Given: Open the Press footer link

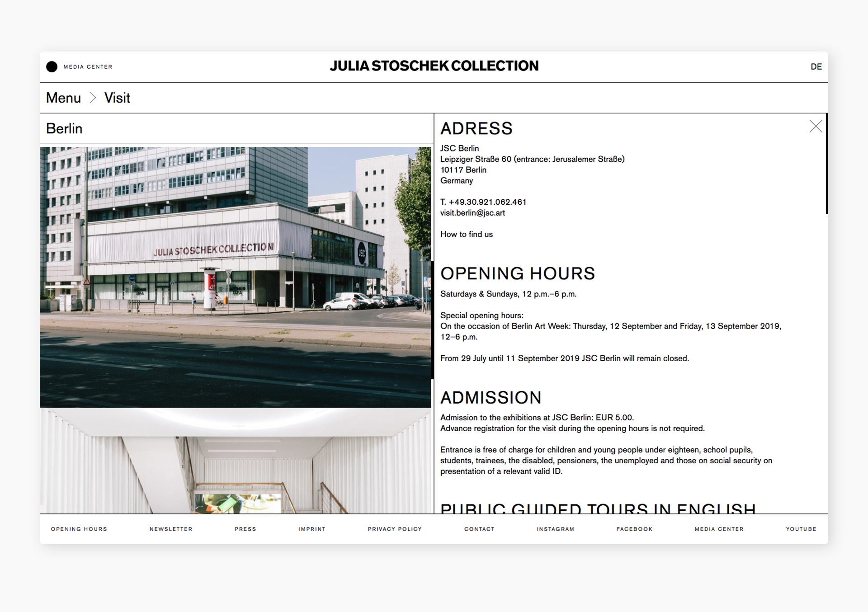Looking at the screenshot, I should tap(245, 529).
